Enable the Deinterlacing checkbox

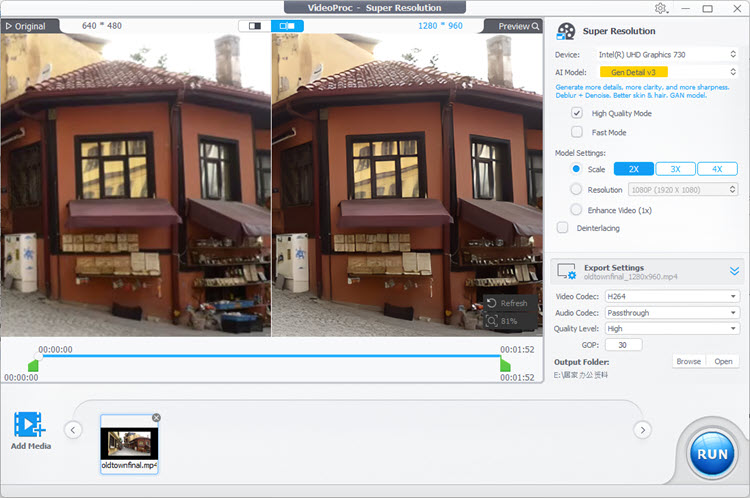(x=562, y=228)
